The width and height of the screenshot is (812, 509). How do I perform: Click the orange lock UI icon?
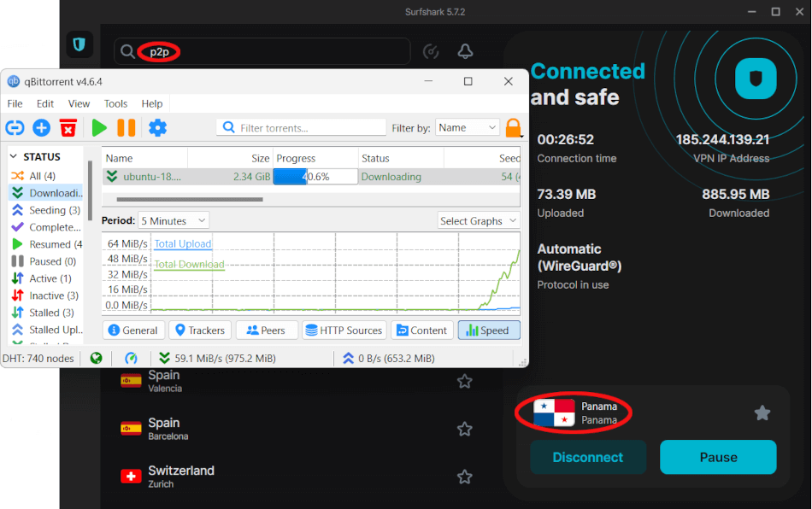pos(513,128)
